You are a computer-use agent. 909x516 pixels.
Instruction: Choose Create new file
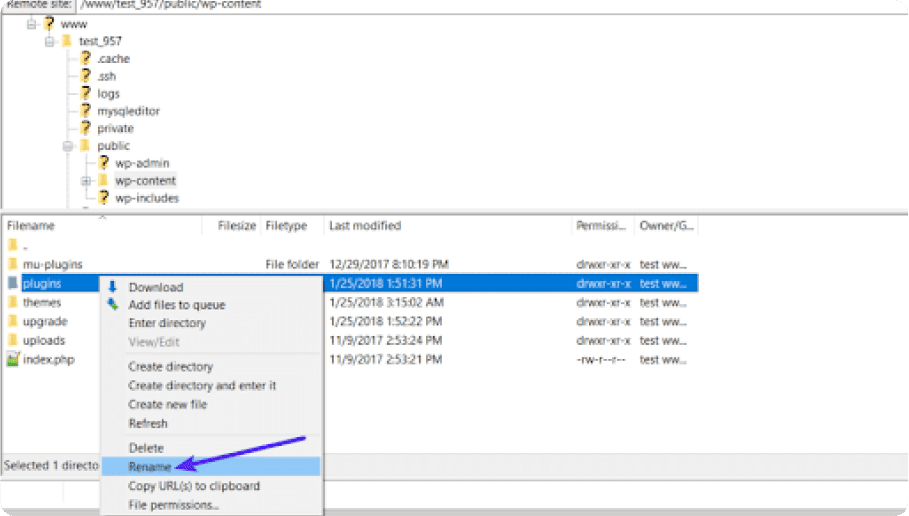(211, 405)
